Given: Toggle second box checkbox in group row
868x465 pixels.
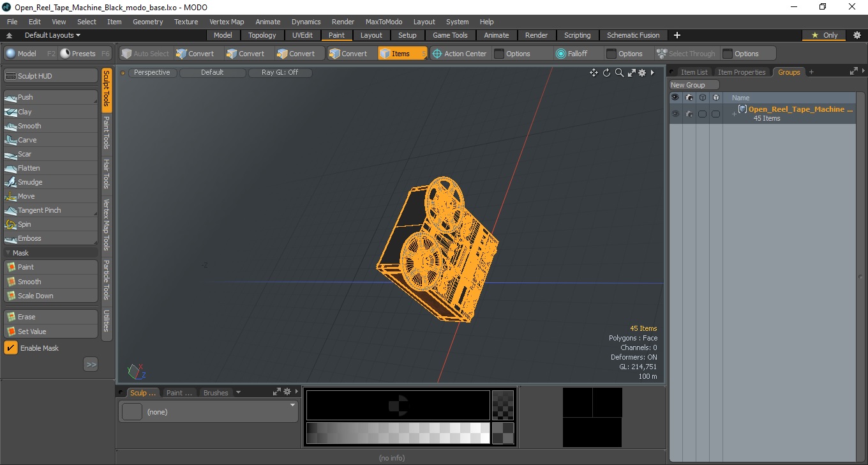Looking at the screenshot, I should pyautogui.click(x=716, y=114).
